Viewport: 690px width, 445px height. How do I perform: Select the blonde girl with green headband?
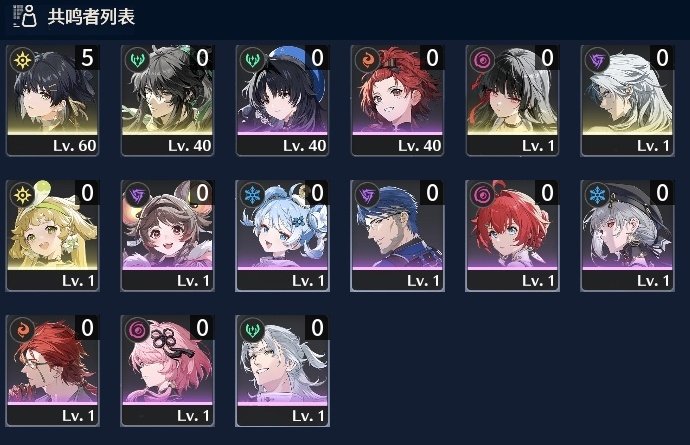click(52, 235)
